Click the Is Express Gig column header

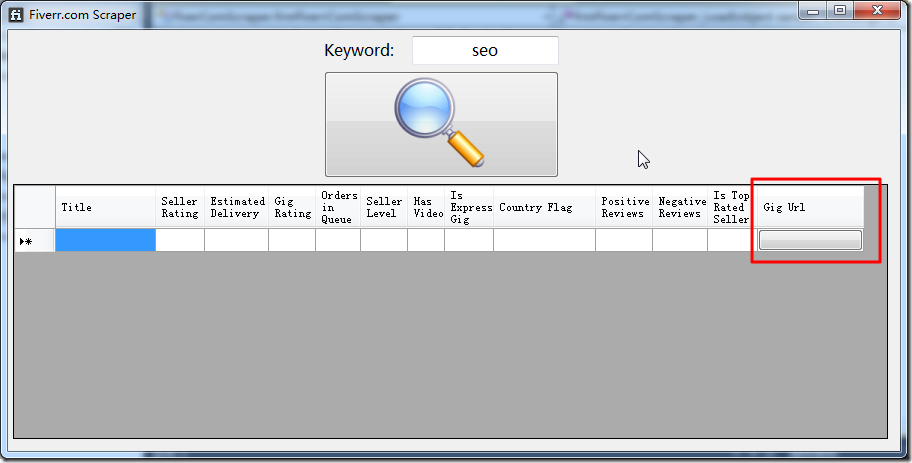point(469,207)
